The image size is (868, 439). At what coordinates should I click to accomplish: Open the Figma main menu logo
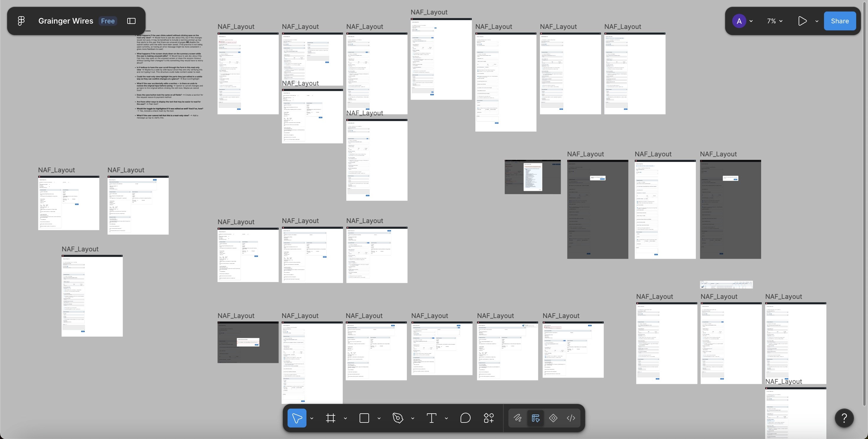pos(21,21)
